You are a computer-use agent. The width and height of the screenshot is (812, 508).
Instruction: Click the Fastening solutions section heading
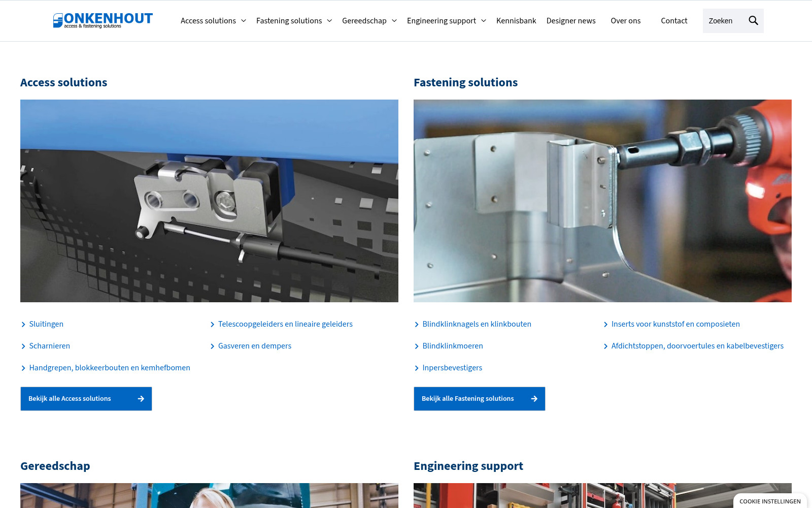pyautogui.click(x=466, y=82)
